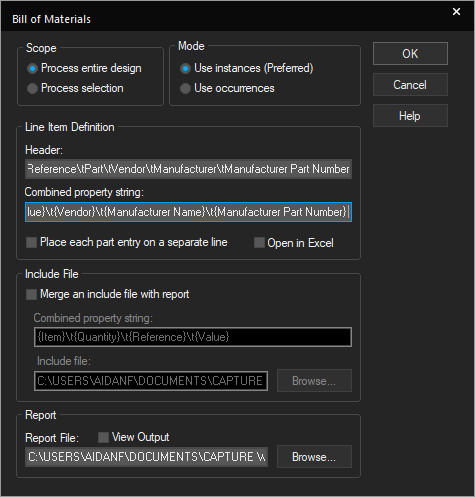Click the OK button
The image size is (475, 497).
(x=410, y=54)
